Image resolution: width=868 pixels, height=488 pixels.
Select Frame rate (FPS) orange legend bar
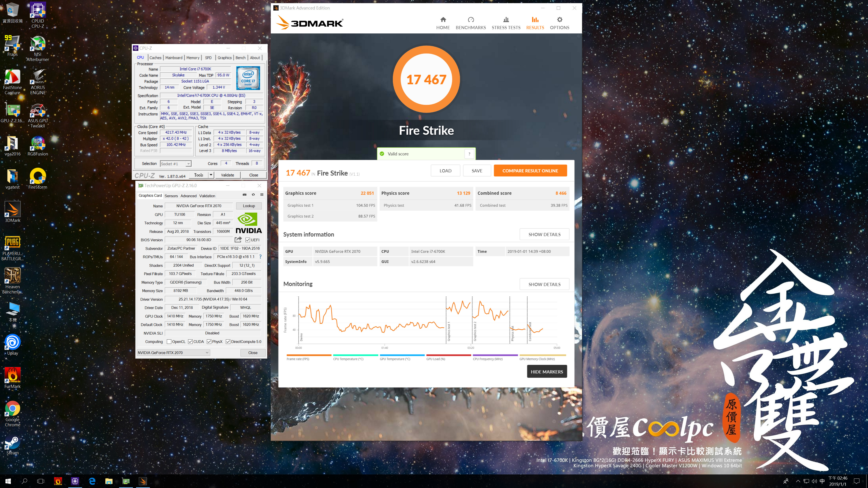(309, 355)
